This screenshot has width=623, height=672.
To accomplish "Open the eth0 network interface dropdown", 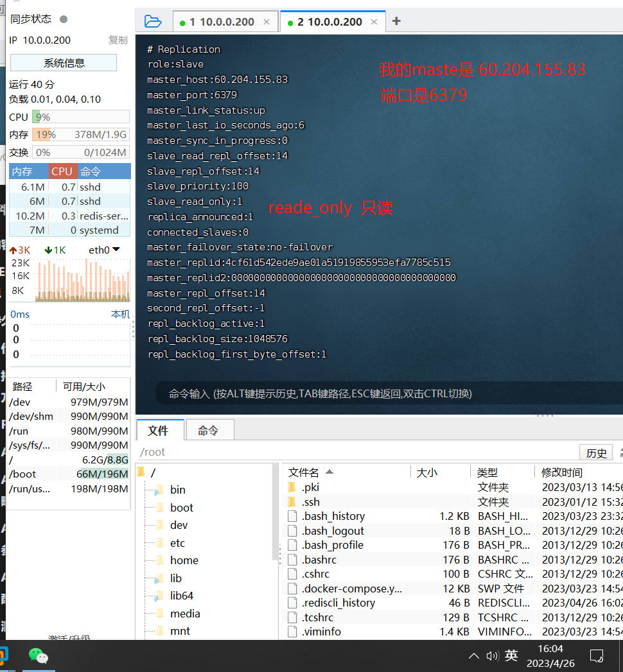I will pyautogui.click(x=104, y=250).
